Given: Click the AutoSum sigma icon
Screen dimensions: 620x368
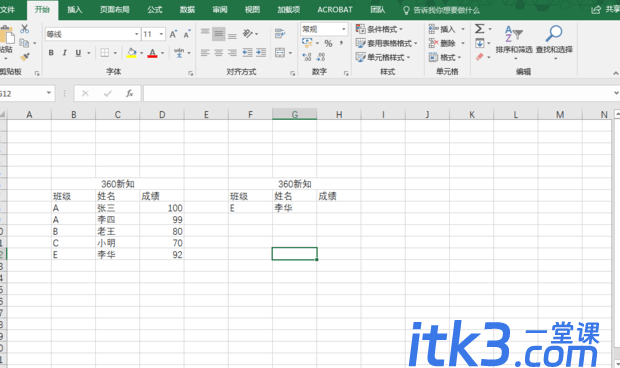Looking at the screenshot, I should coord(479,29).
